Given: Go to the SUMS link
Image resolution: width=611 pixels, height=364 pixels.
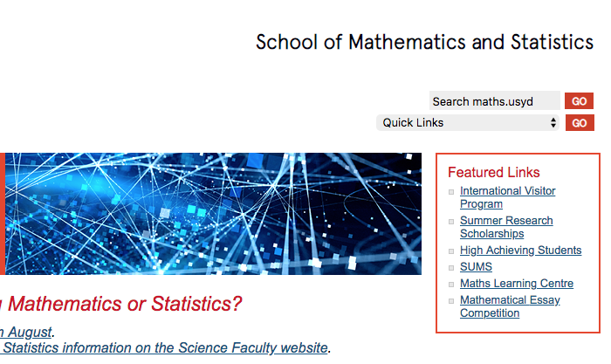Looking at the screenshot, I should (x=476, y=267).
